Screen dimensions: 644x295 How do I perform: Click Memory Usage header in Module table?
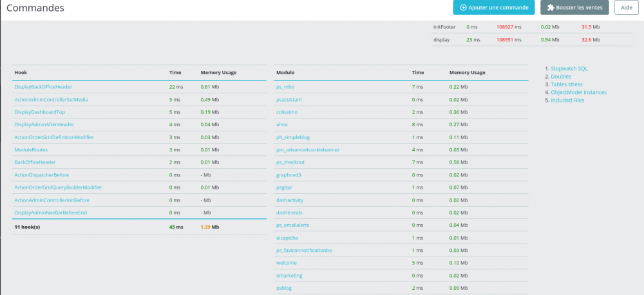[x=467, y=73]
